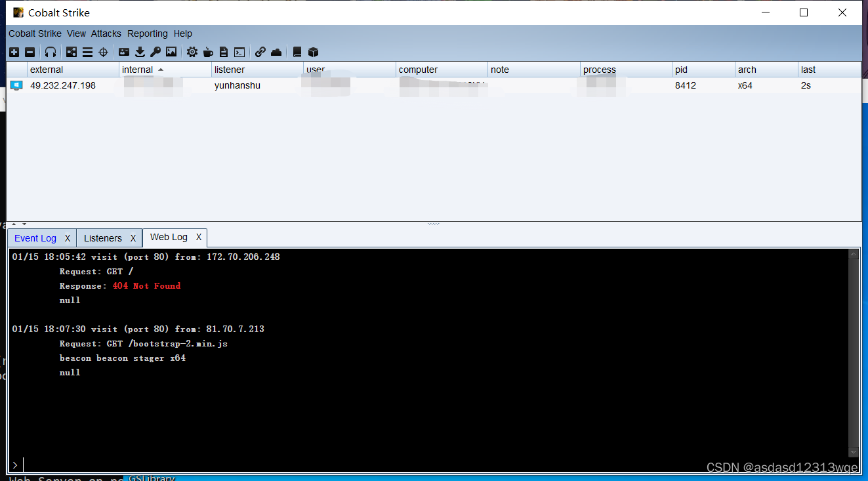Open Java applet attack coffee icon
This screenshot has height=481, width=868.
click(x=208, y=52)
